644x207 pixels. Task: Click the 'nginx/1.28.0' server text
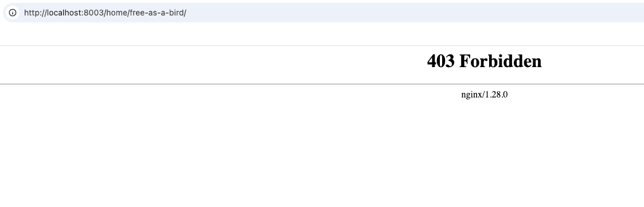click(484, 95)
